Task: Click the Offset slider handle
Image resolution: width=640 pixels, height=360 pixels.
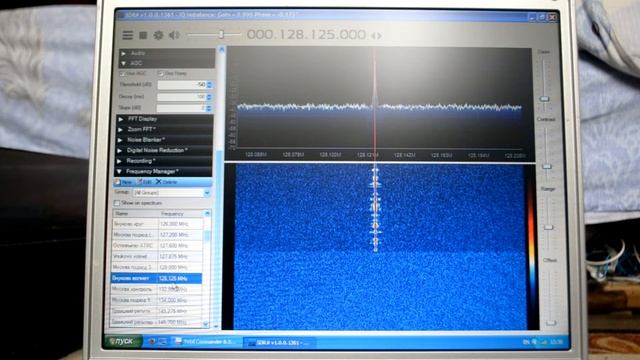Action: point(551,323)
